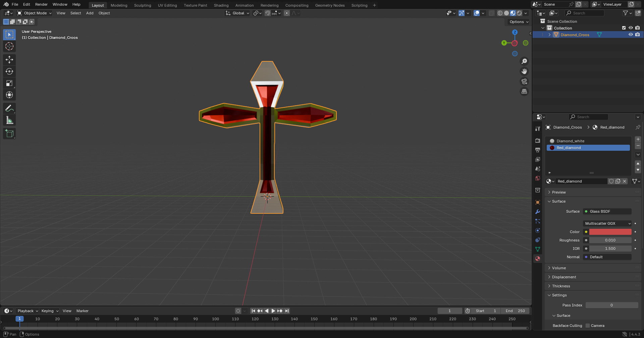644x338 pixels.
Task: Disable Diamond_Croos in renders
Action: pyautogui.click(x=638, y=35)
